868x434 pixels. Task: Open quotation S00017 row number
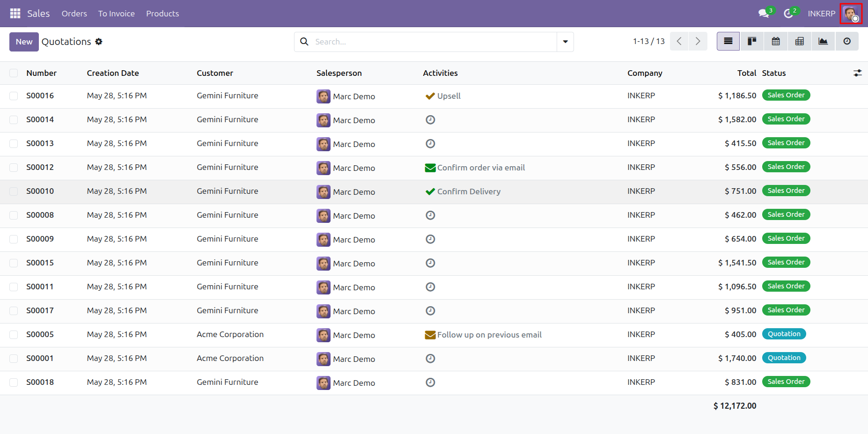[40, 310]
